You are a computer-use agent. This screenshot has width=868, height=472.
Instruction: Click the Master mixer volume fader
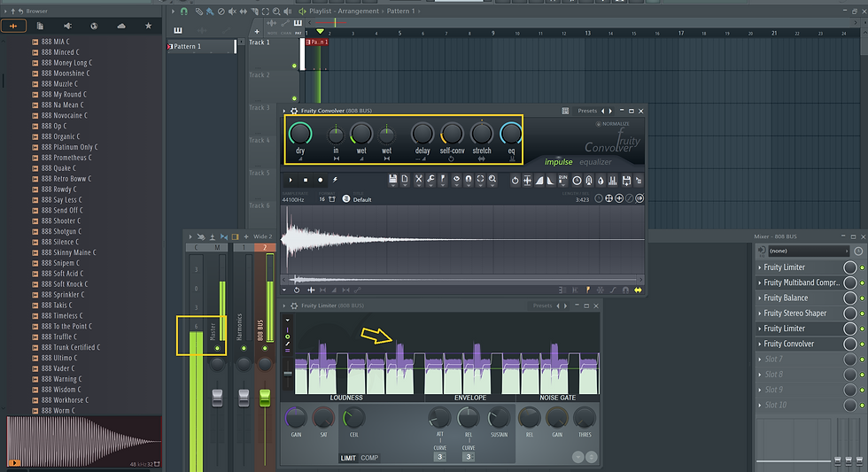pyautogui.click(x=217, y=397)
